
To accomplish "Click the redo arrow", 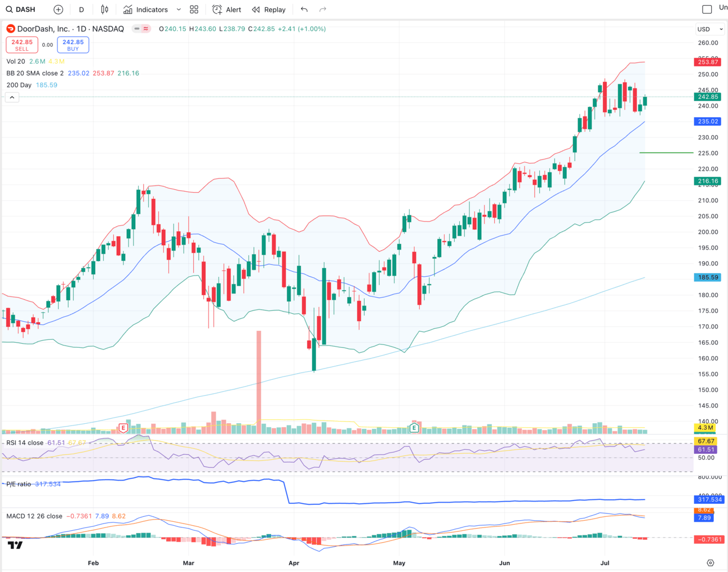I will 323,10.
